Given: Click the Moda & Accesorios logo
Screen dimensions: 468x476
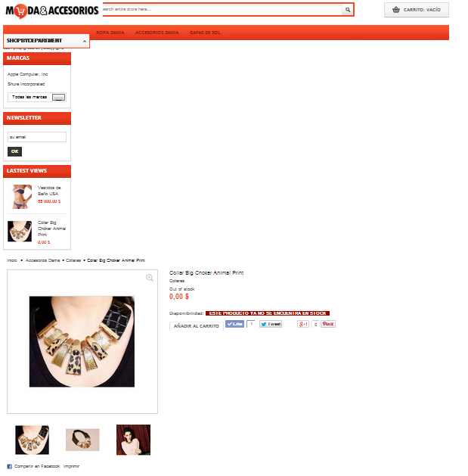Looking at the screenshot, I should coord(52,11).
